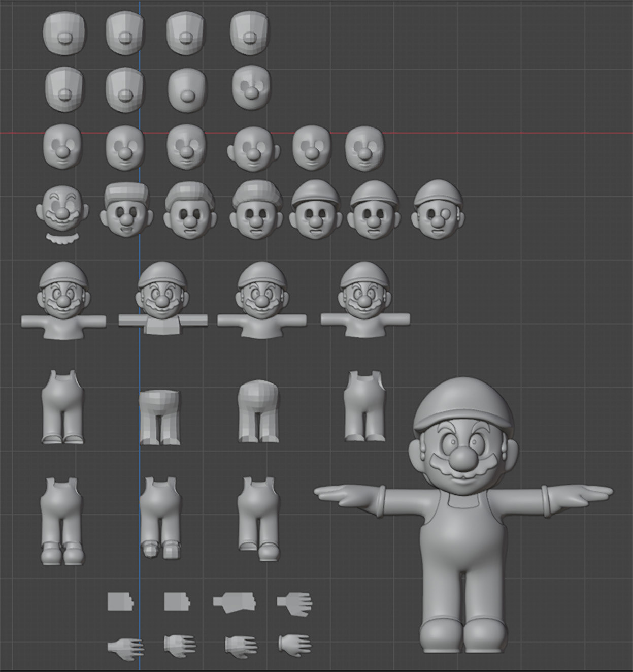The height and width of the screenshot is (672, 633).
Task: Select the overalls with two large round shoes
Action: click(63, 521)
